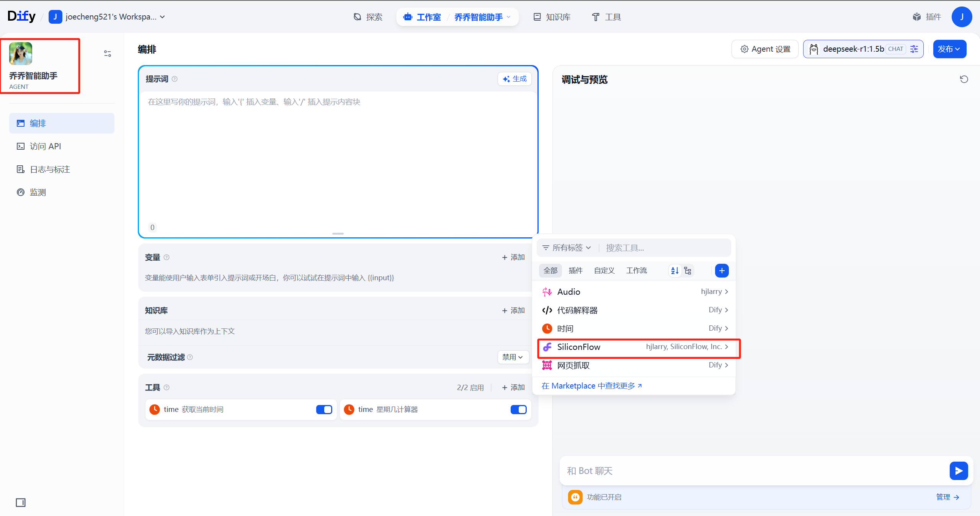
Task: Select the 全部 tool filter tab
Action: click(550, 271)
